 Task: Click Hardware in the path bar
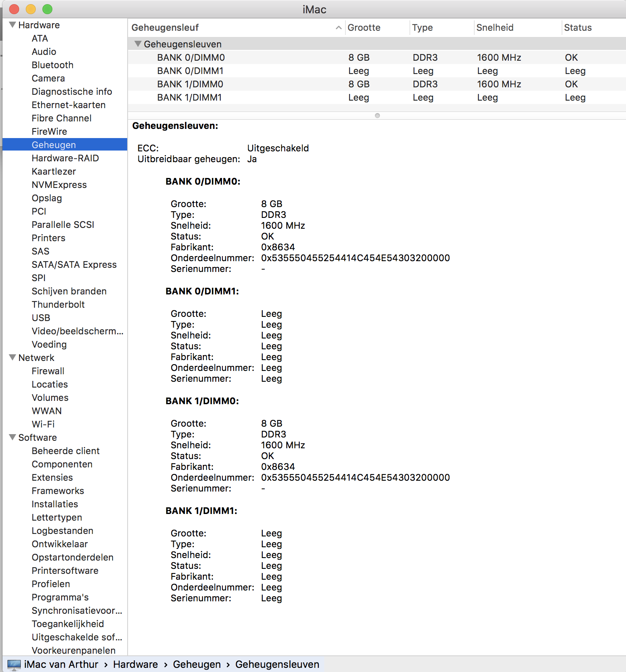click(136, 665)
